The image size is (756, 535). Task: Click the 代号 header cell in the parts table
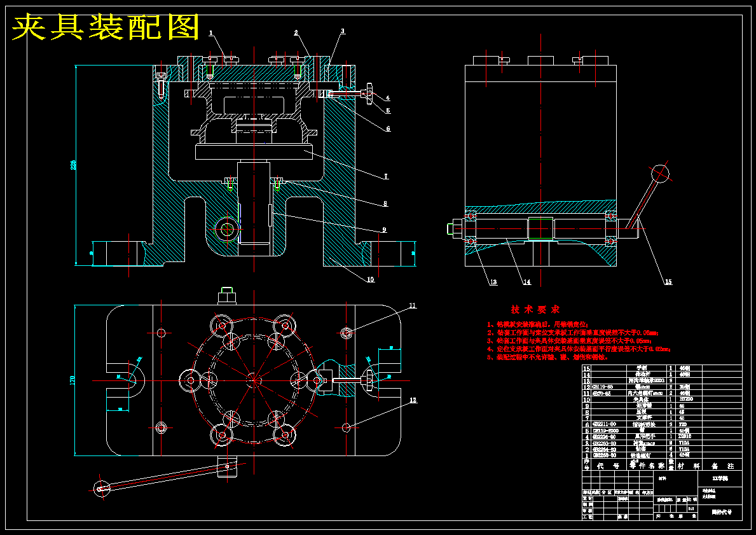tap(608, 466)
